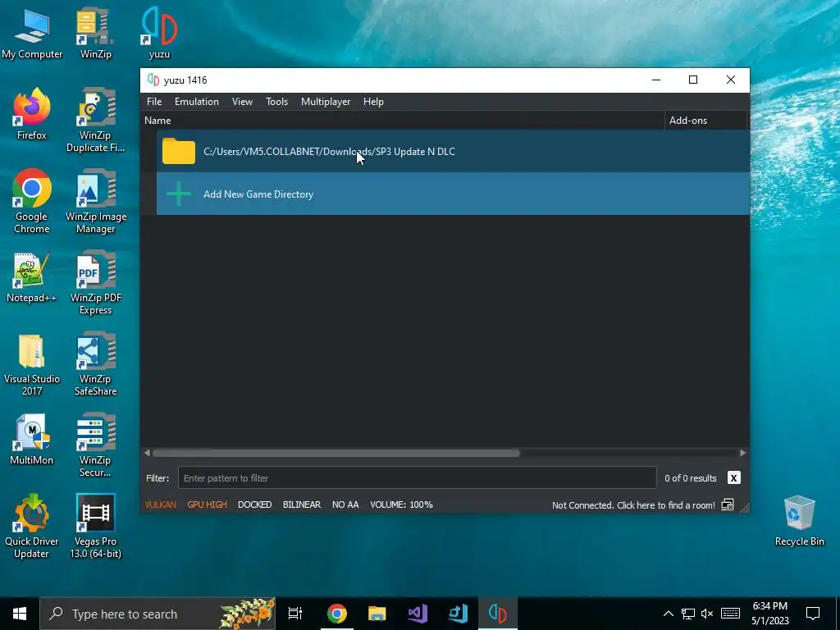This screenshot has height=630, width=840.
Task: Click Add New Game Directory
Action: (453, 194)
